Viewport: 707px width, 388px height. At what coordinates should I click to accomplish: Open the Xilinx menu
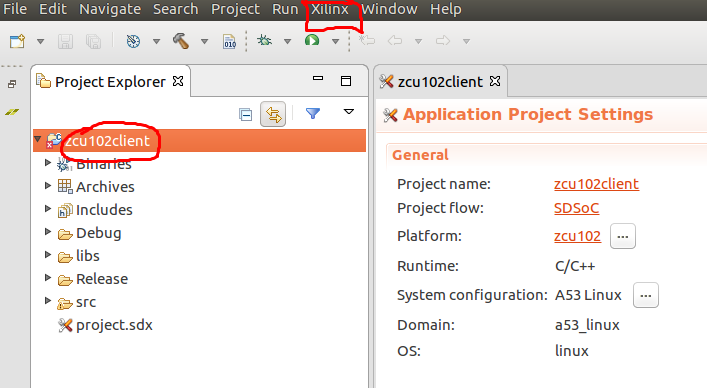point(330,9)
